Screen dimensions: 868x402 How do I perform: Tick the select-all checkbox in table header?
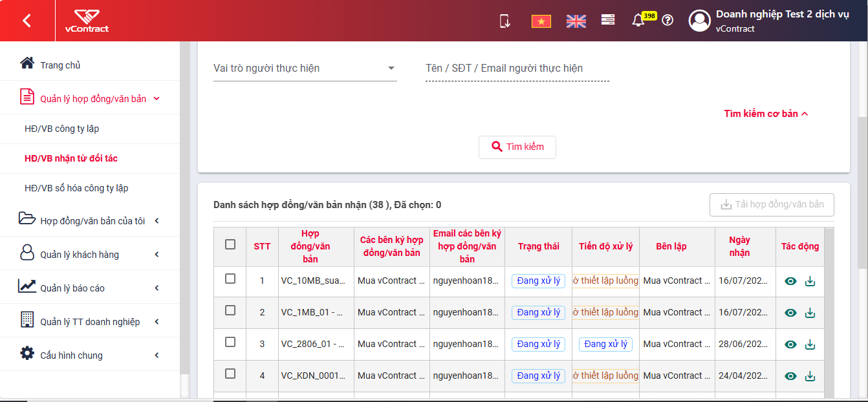click(x=230, y=244)
